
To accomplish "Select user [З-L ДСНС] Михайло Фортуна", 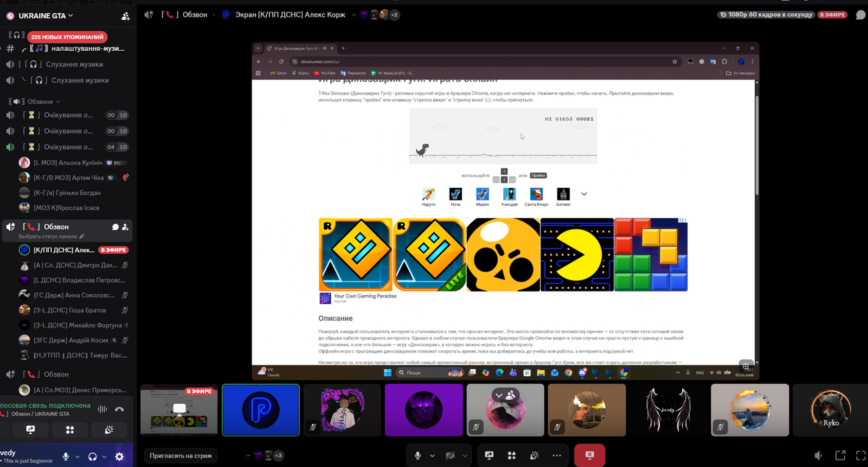I will [73, 325].
